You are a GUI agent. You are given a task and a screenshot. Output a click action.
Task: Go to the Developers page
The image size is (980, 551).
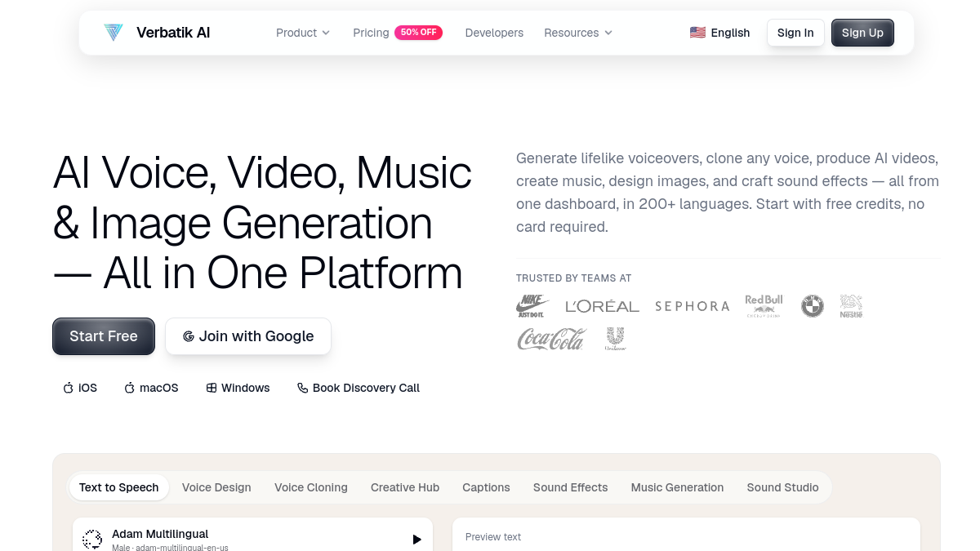coord(494,33)
